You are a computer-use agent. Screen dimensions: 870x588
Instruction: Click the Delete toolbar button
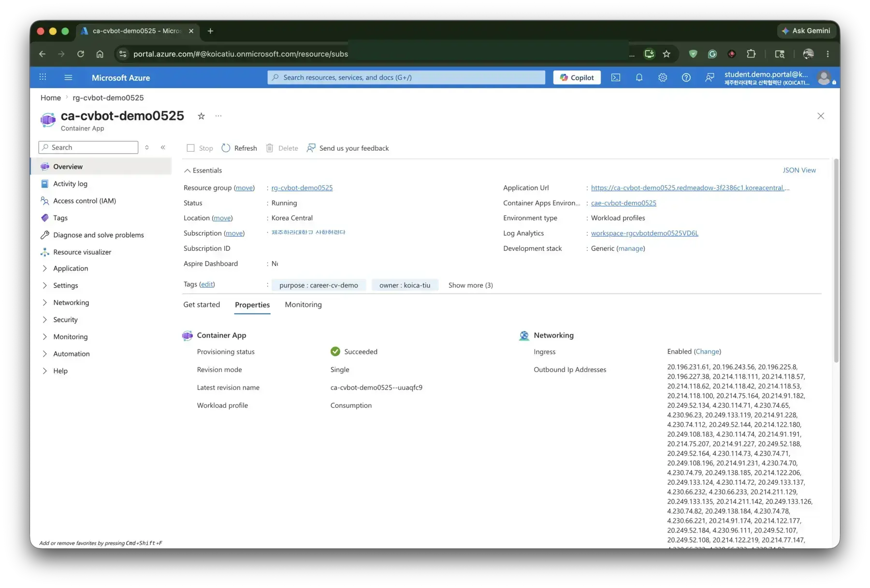pyautogui.click(x=282, y=148)
